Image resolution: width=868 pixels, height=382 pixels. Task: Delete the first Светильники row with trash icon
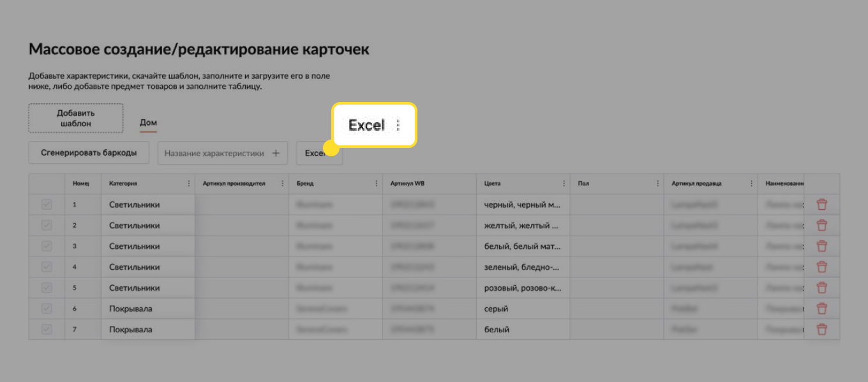[x=821, y=204]
